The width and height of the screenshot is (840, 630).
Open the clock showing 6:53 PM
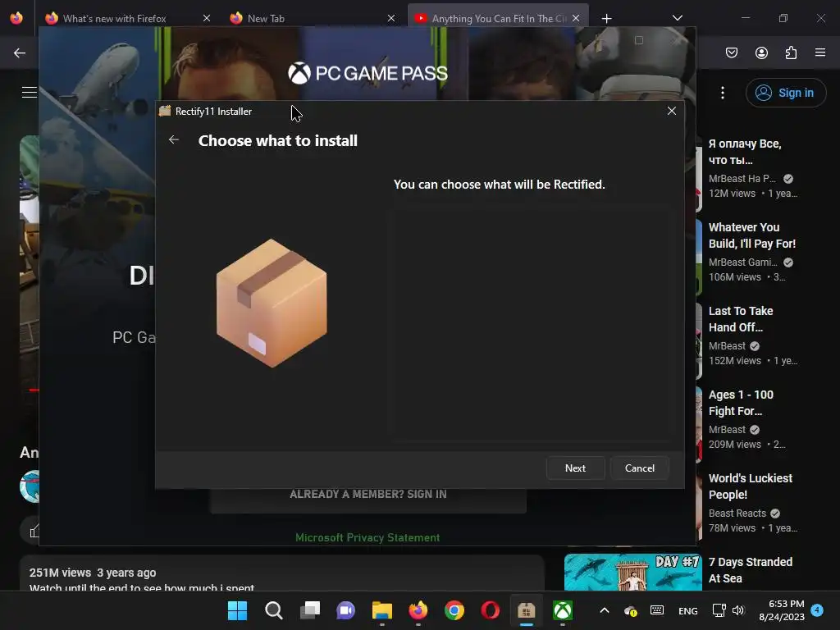click(782, 610)
